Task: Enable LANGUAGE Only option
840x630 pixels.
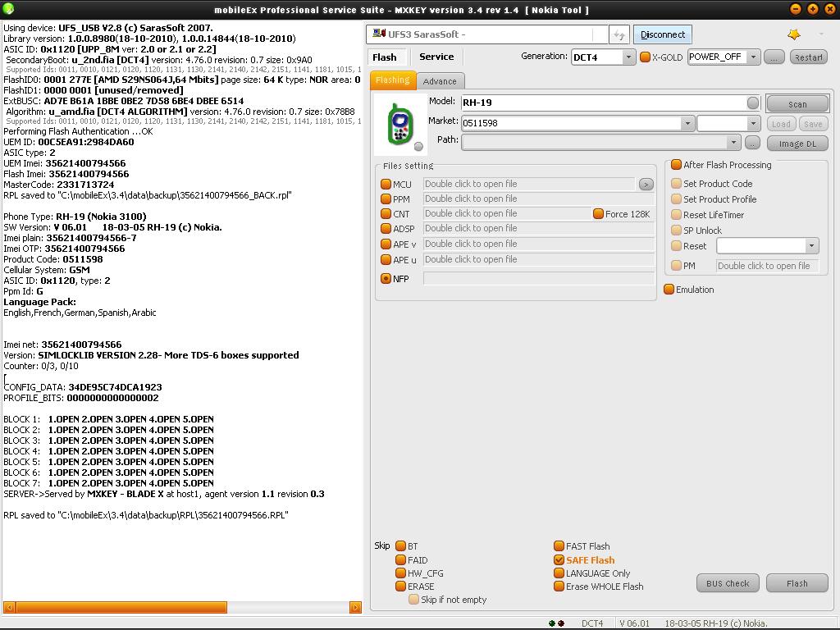Action: pyautogui.click(x=559, y=573)
